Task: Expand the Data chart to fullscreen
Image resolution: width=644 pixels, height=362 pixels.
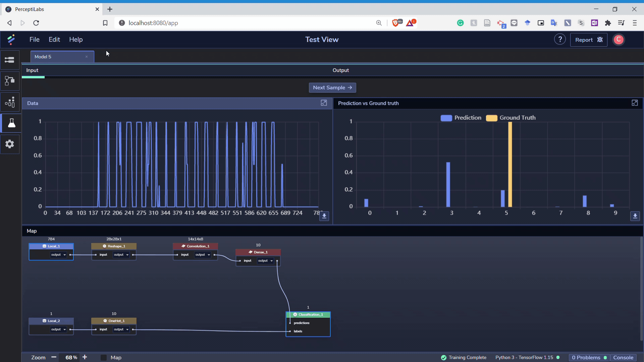Action: pos(323,103)
